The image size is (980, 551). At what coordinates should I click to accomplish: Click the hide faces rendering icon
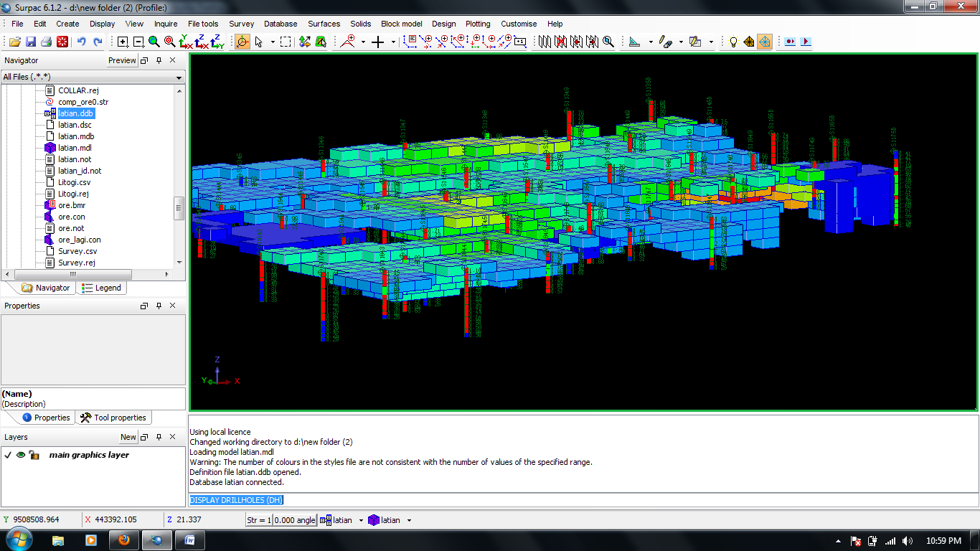[748, 42]
